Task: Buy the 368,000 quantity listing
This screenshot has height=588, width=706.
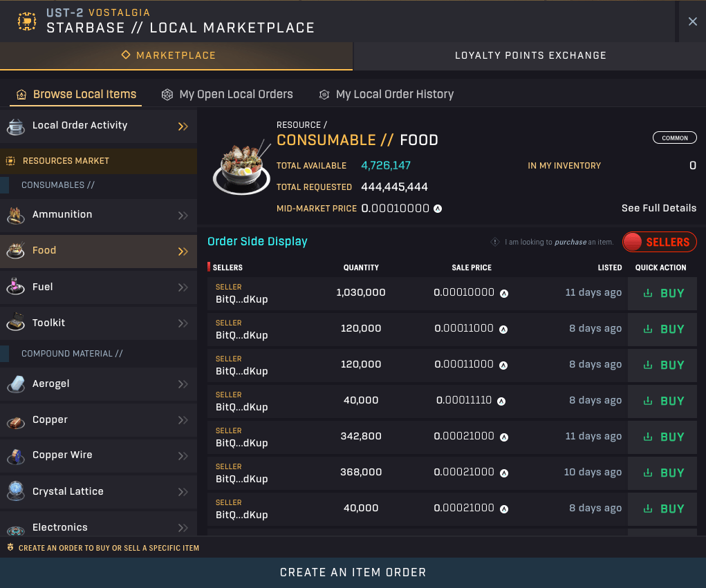Action: tap(662, 473)
